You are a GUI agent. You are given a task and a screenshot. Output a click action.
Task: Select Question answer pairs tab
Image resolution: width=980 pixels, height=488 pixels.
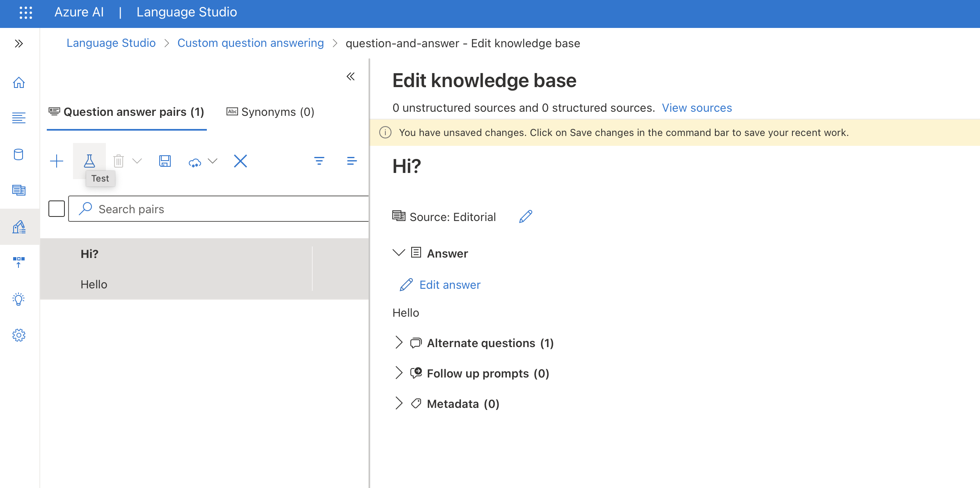click(126, 112)
